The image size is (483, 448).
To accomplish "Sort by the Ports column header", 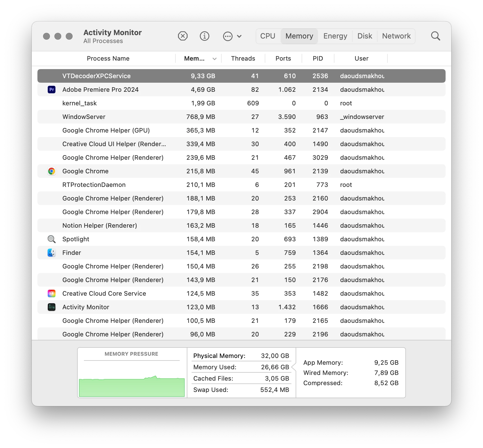I will [283, 59].
